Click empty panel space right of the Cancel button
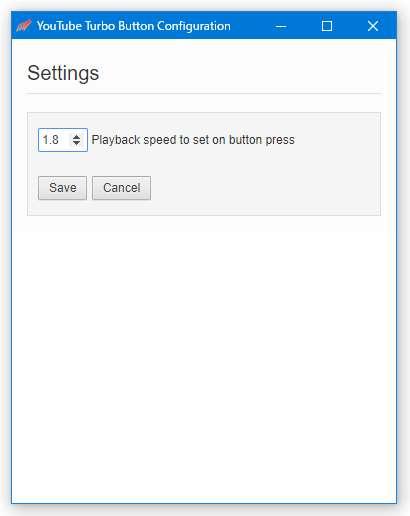The width and height of the screenshot is (410, 516). click(x=265, y=188)
